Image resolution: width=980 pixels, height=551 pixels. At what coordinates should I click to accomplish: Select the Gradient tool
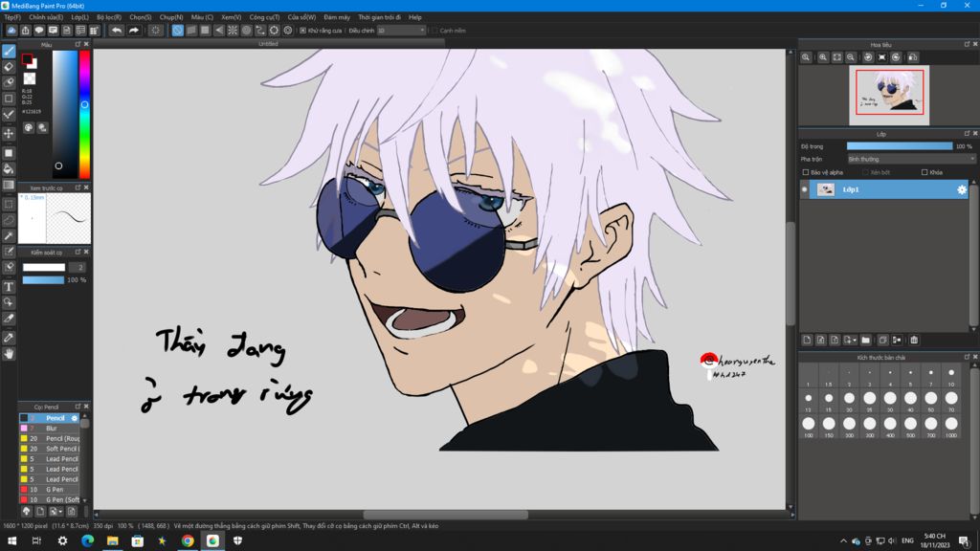coord(9,185)
